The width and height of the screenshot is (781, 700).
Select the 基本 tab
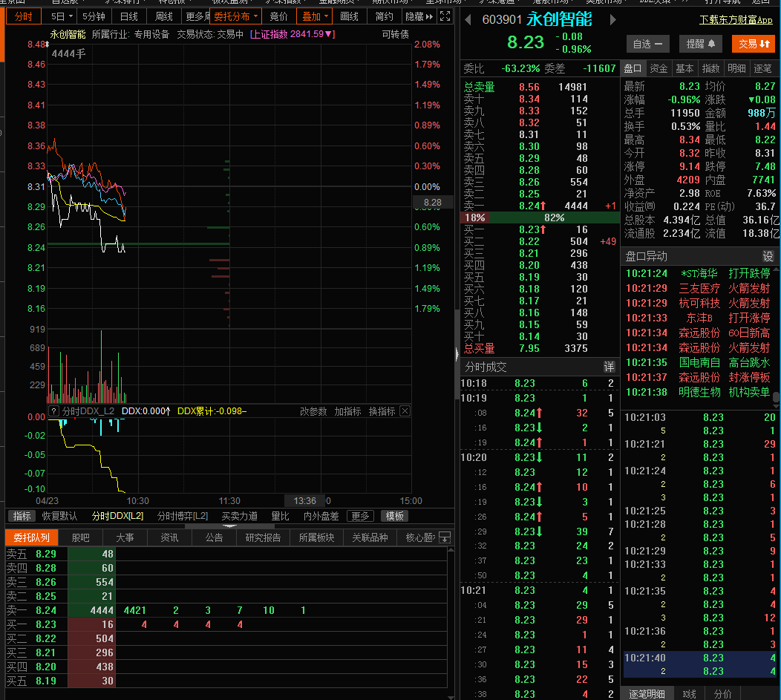point(684,68)
